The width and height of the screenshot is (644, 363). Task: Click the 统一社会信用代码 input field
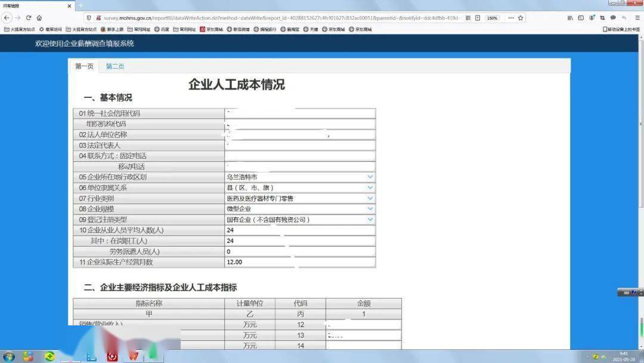pyautogui.click(x=300, y=113)
